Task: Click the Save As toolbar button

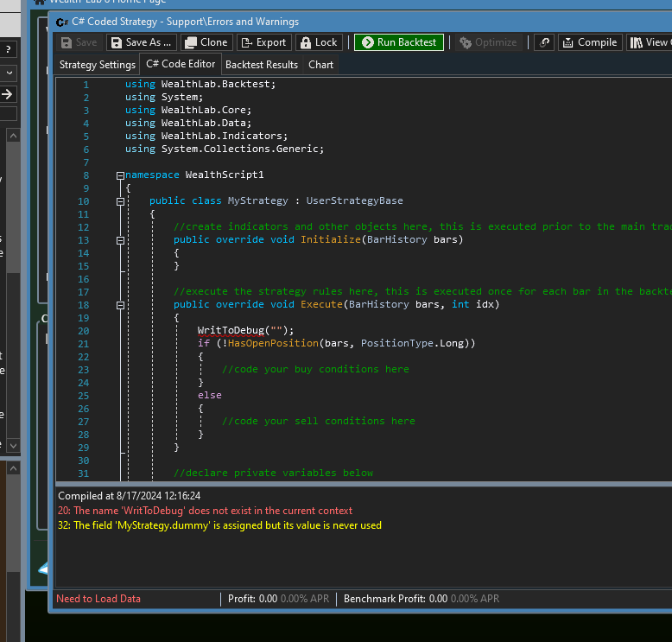Action: pyautogui.click(x=141, y=42)
